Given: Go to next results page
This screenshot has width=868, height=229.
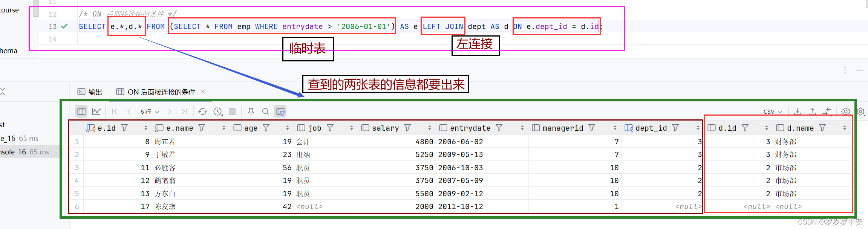Looking at the screenshot, I should point(170,111).
